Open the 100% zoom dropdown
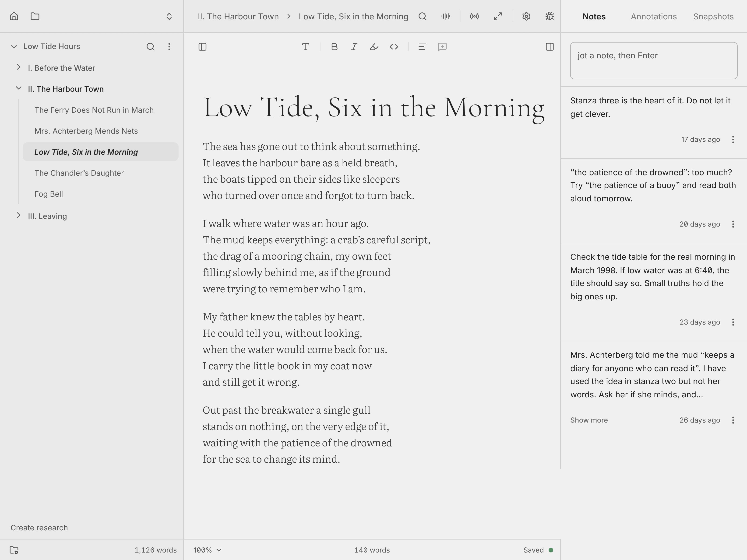747x560 pixels. [x=207, y=550]
